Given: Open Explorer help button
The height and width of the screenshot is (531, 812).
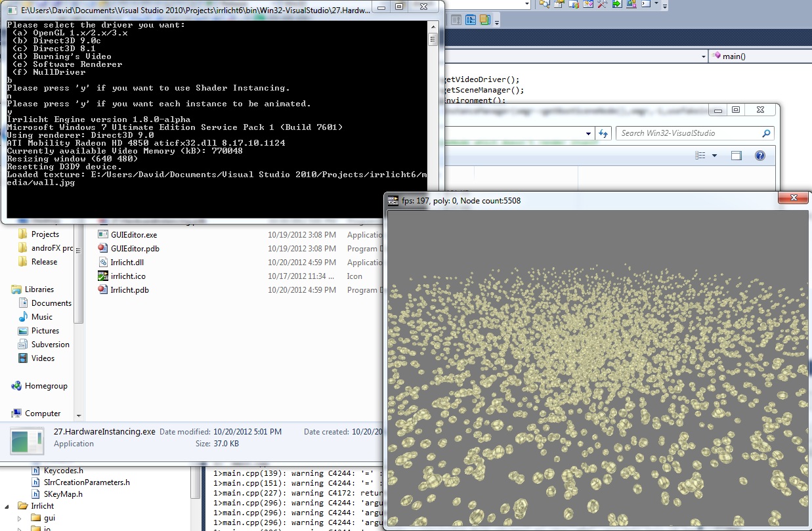Looking at the screenshot, I should [x=759, y=156].
